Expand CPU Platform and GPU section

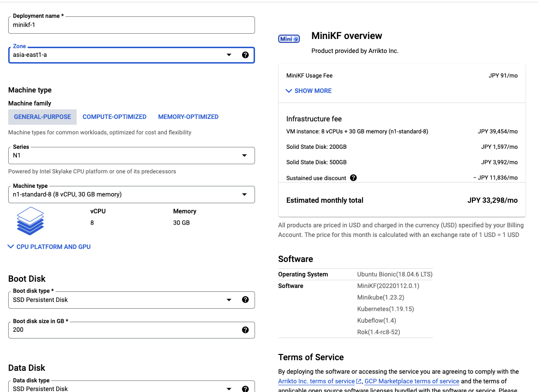point(49,247)
